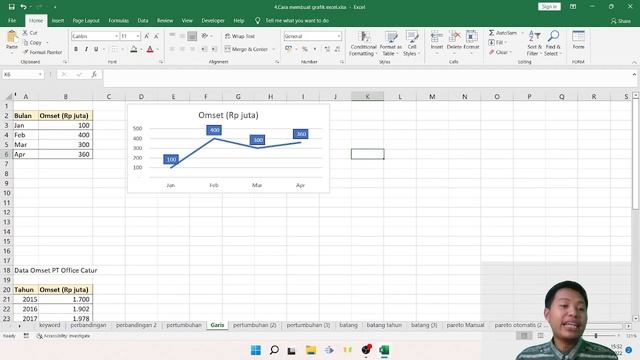Click the Undo arrow icon
This screenshot has width=640, height=360.
23,7
